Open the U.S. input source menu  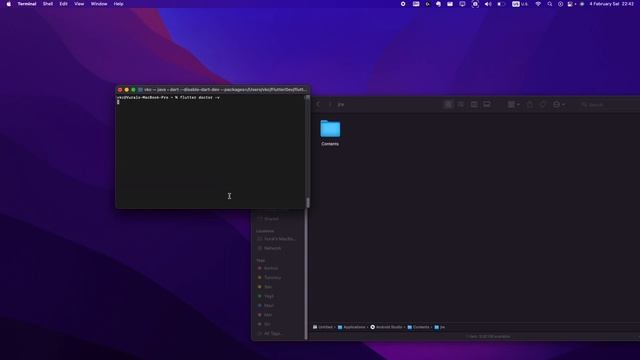(520, 4)
